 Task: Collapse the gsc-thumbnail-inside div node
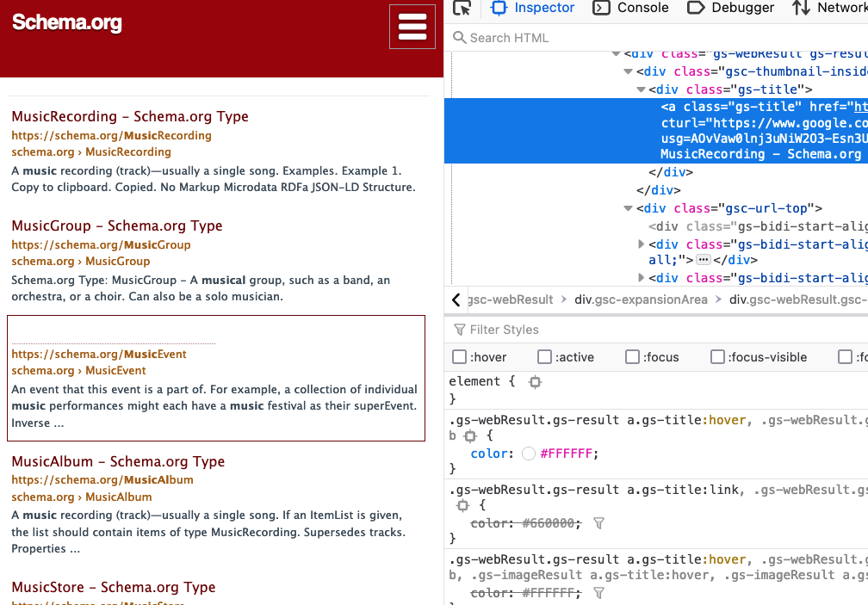[x=628, y=71]
